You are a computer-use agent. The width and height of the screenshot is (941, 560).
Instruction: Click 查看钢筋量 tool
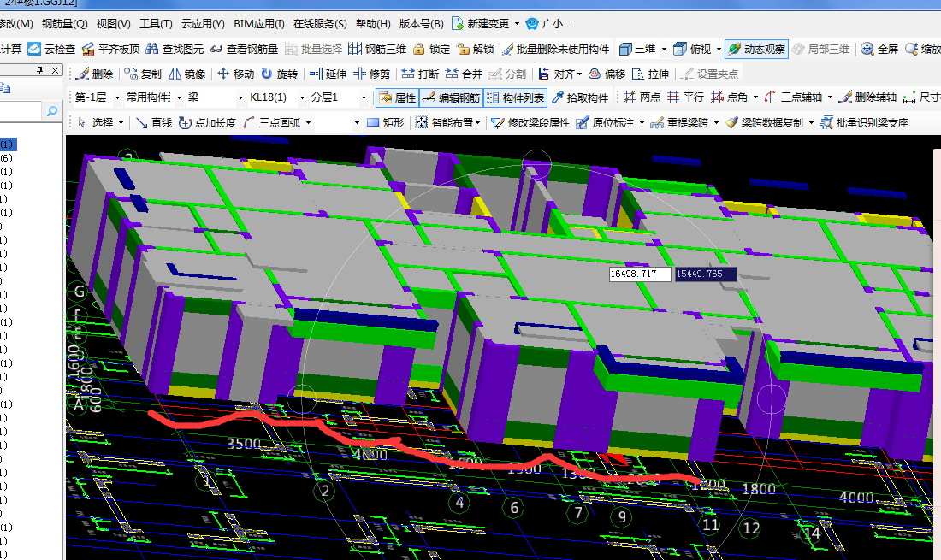pos(244,49)
